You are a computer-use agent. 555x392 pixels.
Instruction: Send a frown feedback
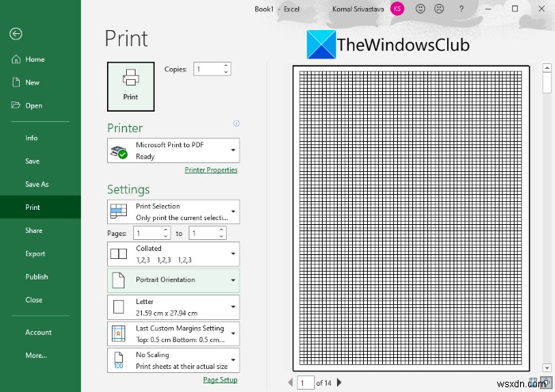pos(439,9)
